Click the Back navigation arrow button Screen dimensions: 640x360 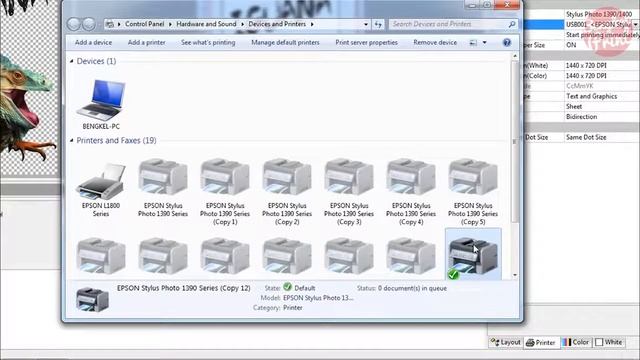click(x=73, y=24)
